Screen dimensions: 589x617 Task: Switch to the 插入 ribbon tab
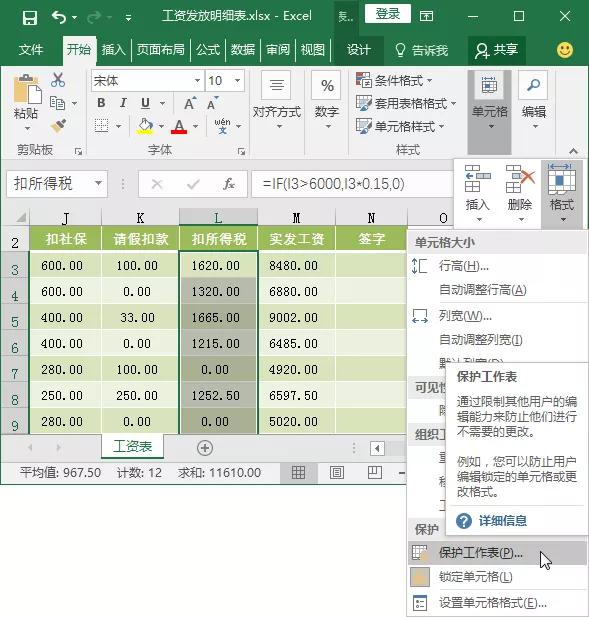[x=113, y=50]
